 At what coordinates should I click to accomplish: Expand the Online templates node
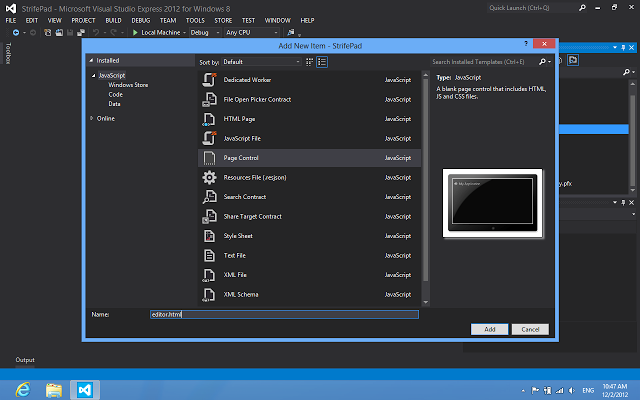click(91, 118)
